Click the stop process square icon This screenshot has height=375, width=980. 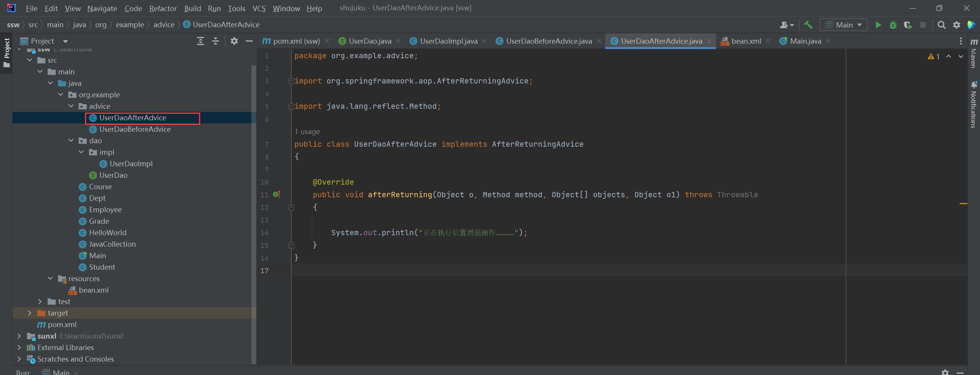(x=923, y=25)
